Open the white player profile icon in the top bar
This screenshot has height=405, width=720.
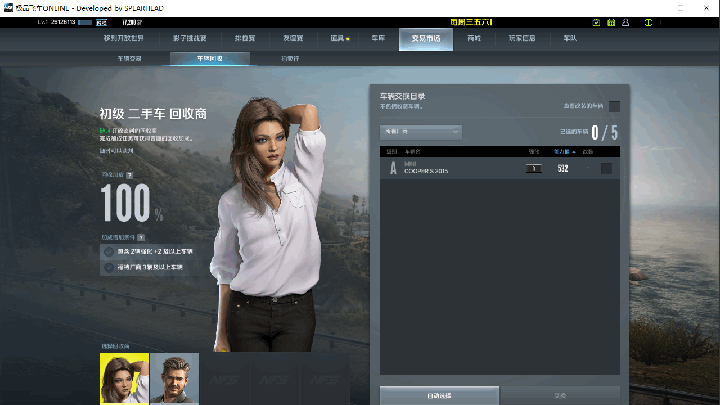point(625,22)
